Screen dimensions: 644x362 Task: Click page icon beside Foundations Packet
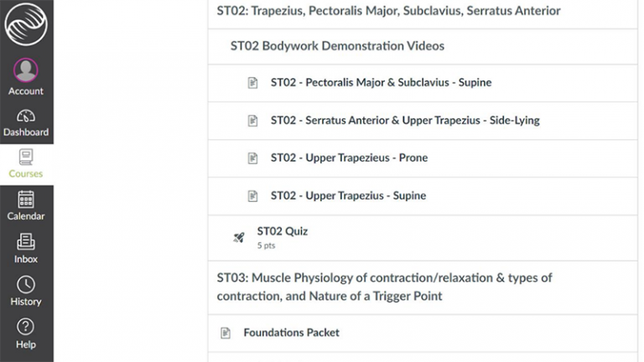226,333
